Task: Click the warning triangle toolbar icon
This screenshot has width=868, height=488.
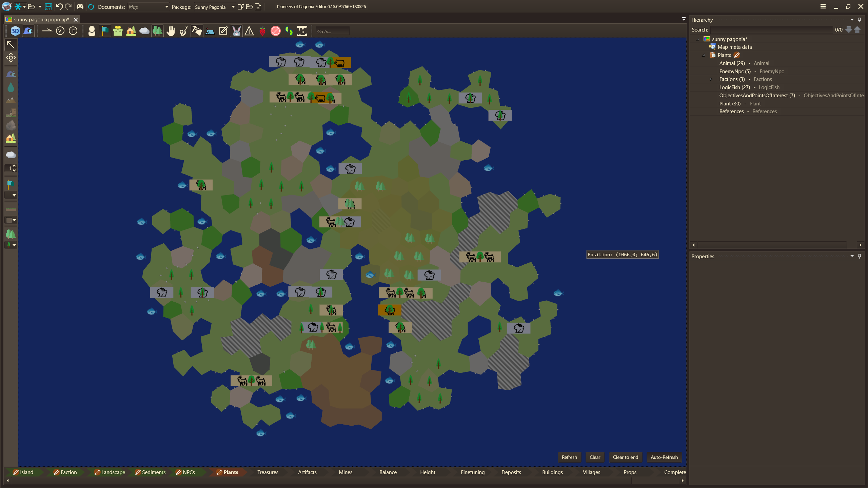Action: pos(249,31)
